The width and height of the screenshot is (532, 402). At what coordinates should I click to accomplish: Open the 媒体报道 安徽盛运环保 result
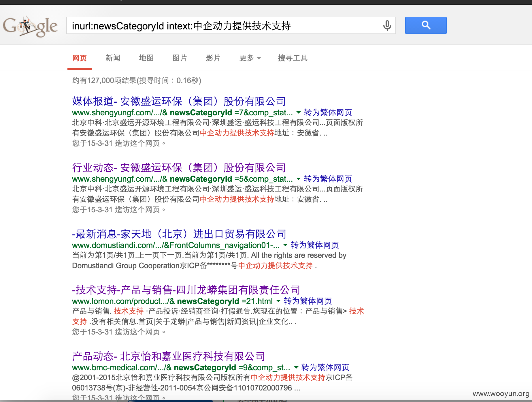[179, 101]
